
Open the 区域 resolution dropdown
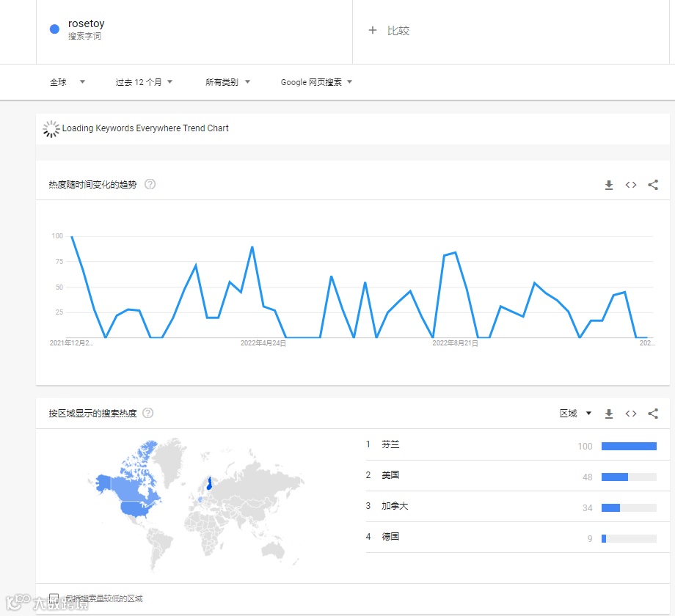(575, 414)
